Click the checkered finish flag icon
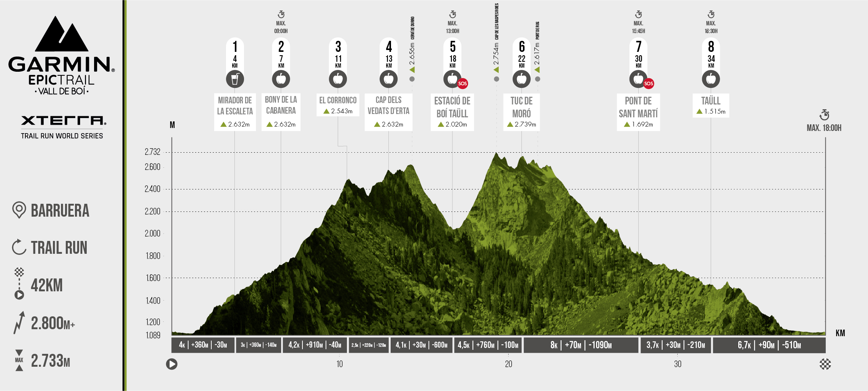868x391 pixels. click(825, 364)
